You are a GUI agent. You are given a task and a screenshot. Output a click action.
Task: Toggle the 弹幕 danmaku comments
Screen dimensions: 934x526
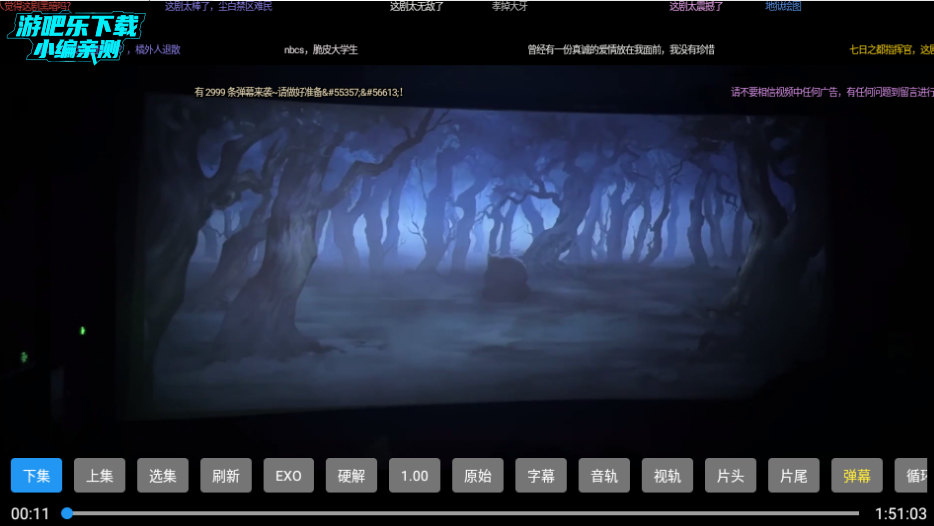coord(857,475)
